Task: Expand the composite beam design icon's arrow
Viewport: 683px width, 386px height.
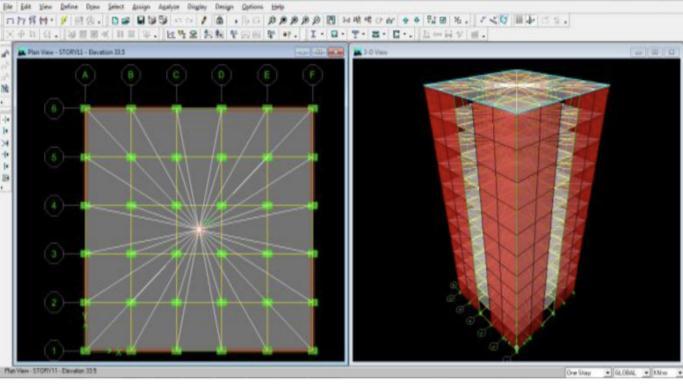Action: (364, 34)
